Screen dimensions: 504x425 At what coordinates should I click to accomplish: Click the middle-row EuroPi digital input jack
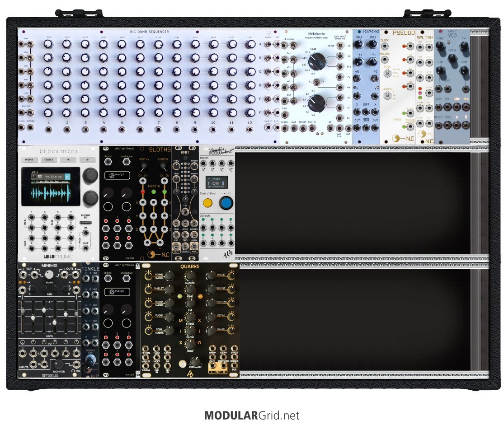[108, 162]
